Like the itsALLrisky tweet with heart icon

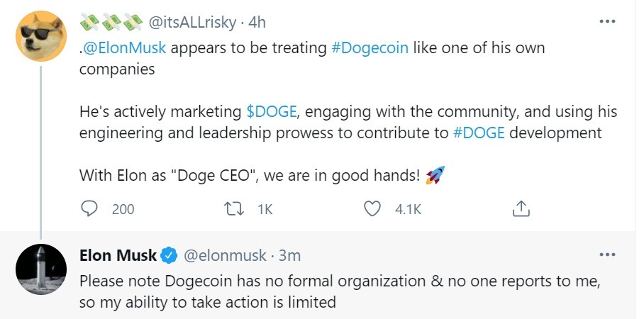pyautogui.click(x=372, y=208)
